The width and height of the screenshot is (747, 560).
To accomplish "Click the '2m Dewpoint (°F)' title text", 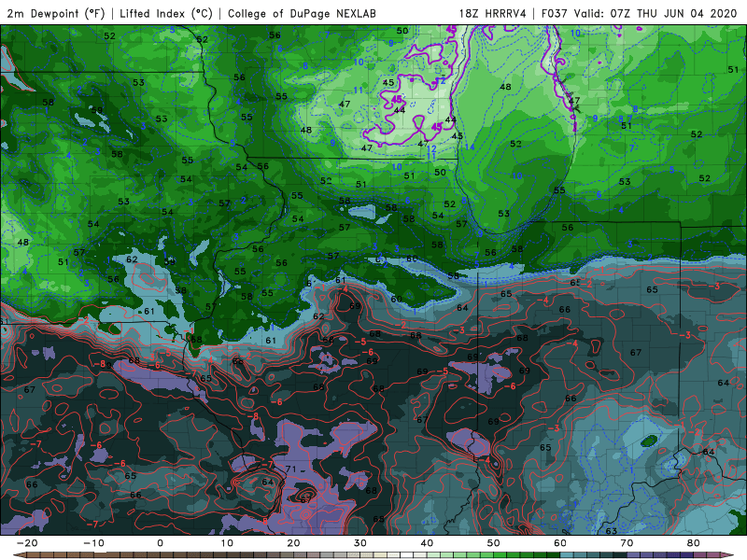I will pos(55,13).
